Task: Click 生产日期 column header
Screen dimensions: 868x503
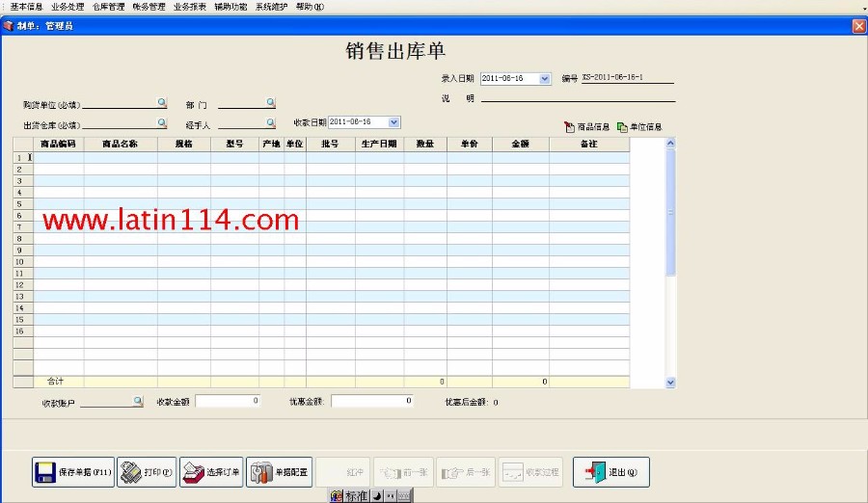Action: 380,144
